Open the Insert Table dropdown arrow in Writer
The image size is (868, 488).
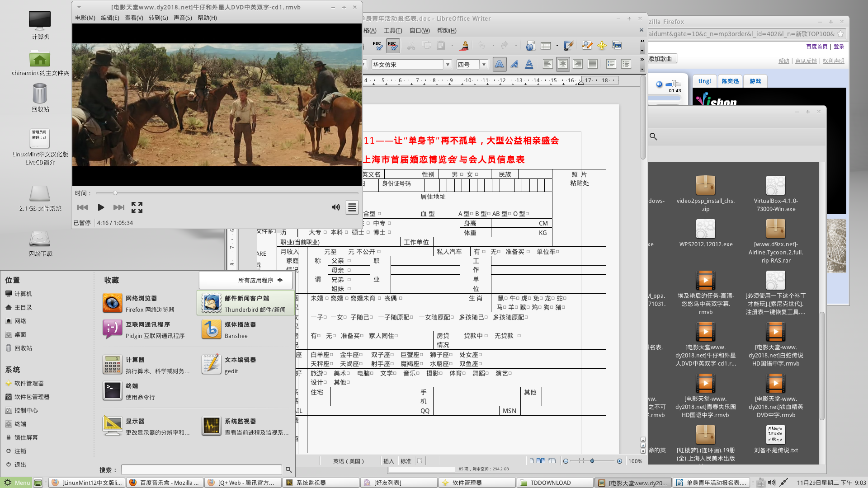point(557,45)
